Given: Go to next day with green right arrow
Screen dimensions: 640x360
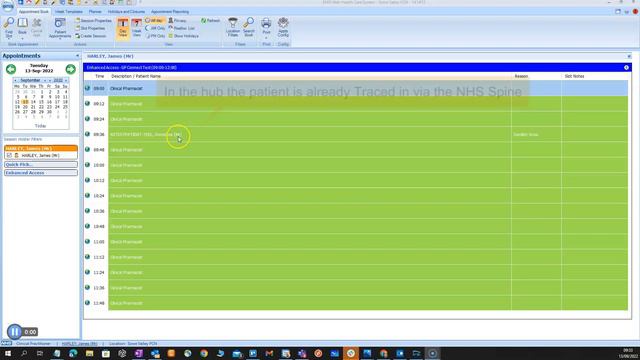Looking at the screenshot, I should click(x=71, y=69).
